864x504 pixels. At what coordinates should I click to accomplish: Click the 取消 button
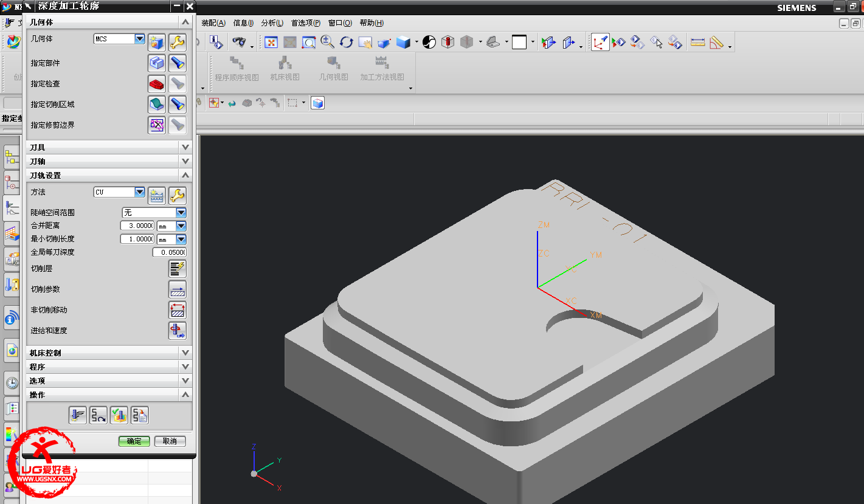point(170,441)
